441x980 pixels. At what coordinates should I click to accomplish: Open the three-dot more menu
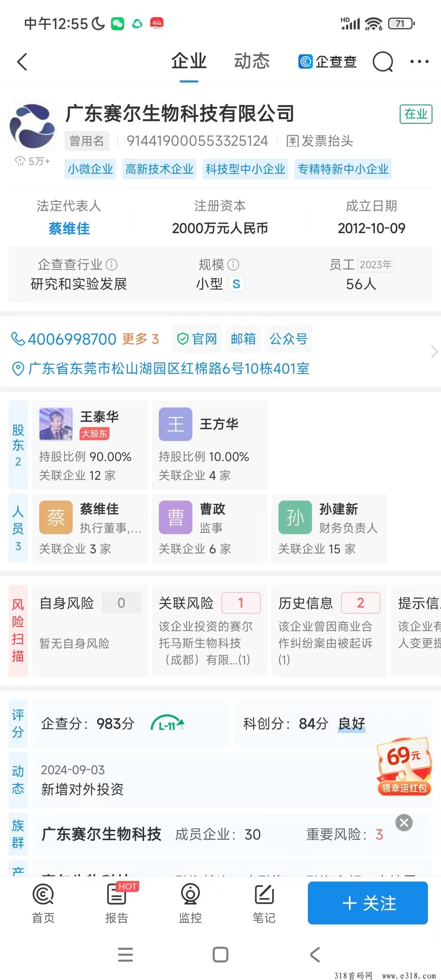coord(419,62)
